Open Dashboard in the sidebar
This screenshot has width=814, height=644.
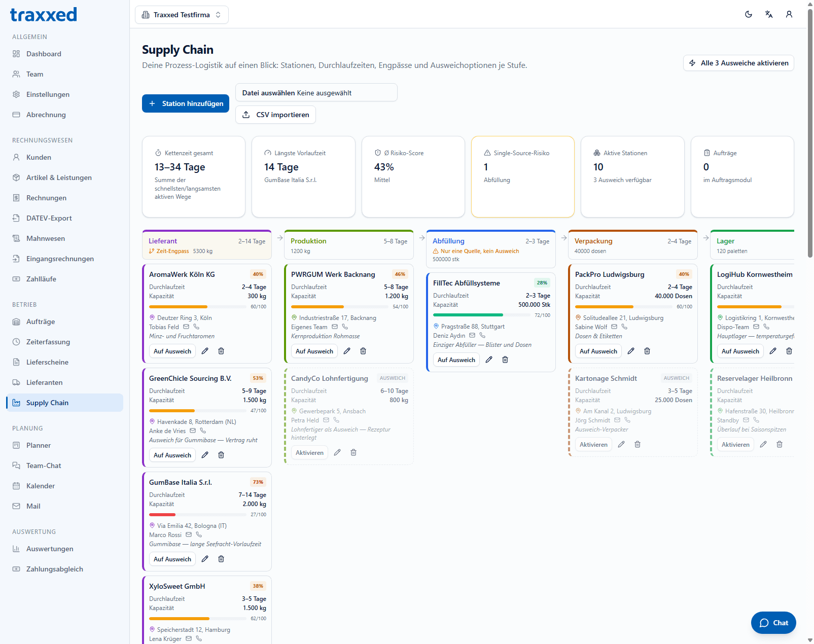[64, 54]
